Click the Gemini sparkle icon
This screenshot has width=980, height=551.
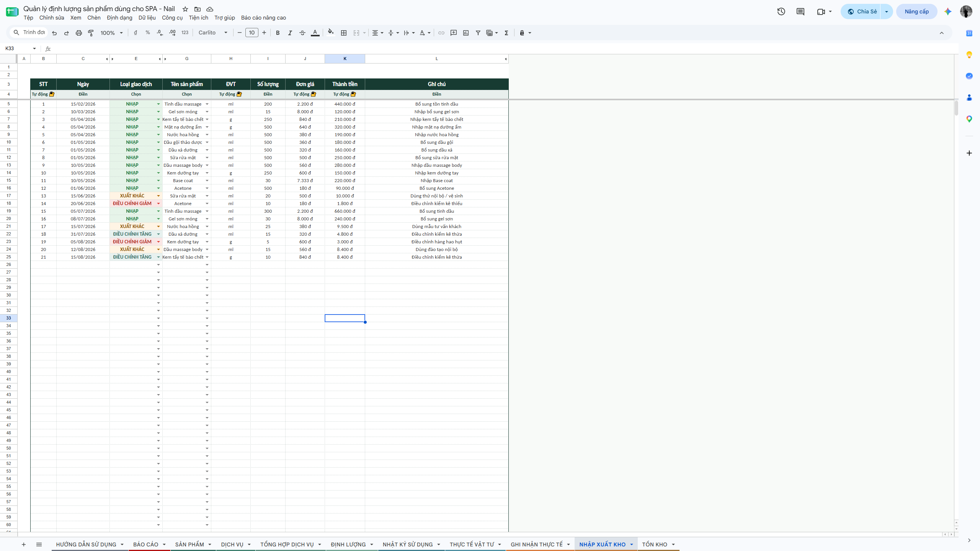pos(948,11)
